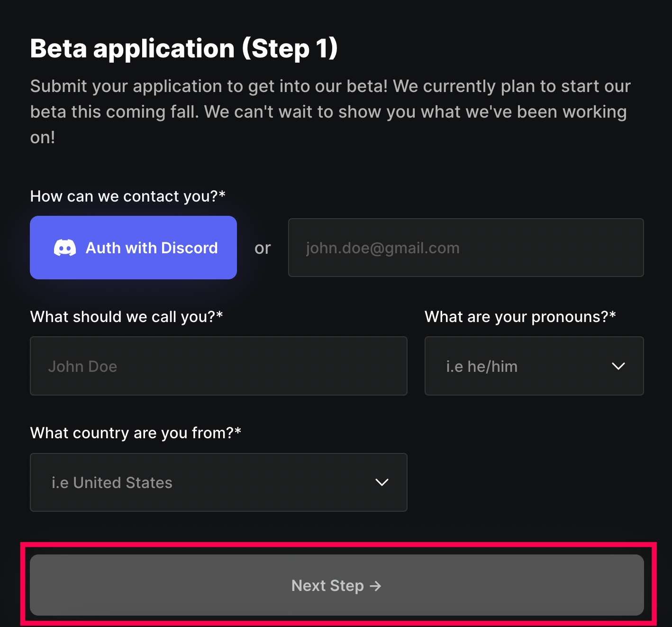Image resolution: width=672 pixels, height=627 pixels.
Task: Click the "How can we contact you?" label
Action: [x=127, y=196]
